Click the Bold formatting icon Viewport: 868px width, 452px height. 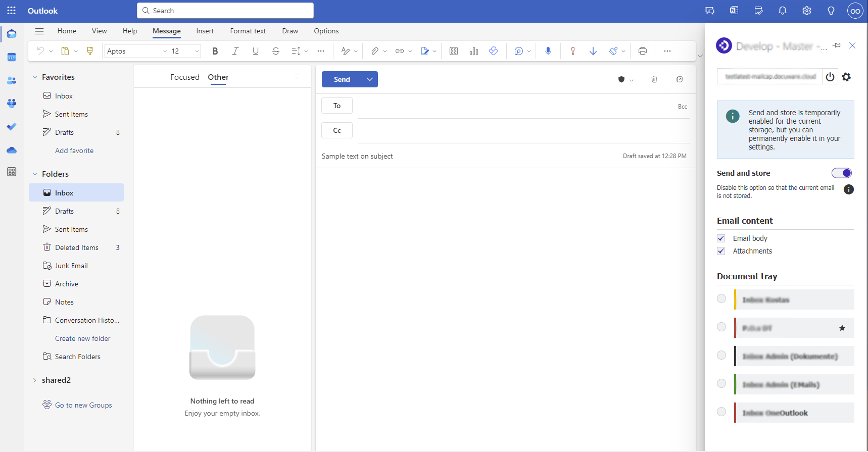point(215,51)
